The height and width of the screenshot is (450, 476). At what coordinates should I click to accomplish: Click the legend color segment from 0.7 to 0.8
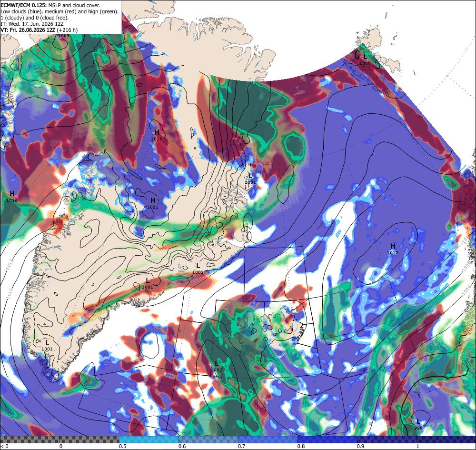(x=268, y=440)
